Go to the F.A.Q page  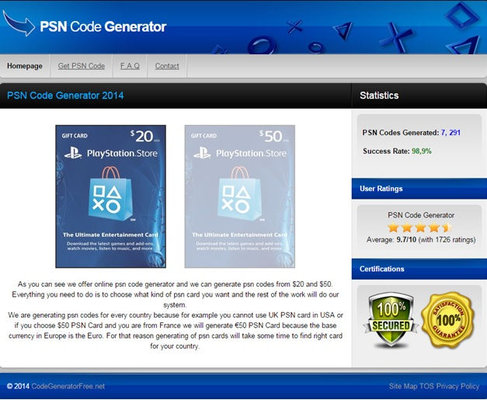click(x=130, y=66)
